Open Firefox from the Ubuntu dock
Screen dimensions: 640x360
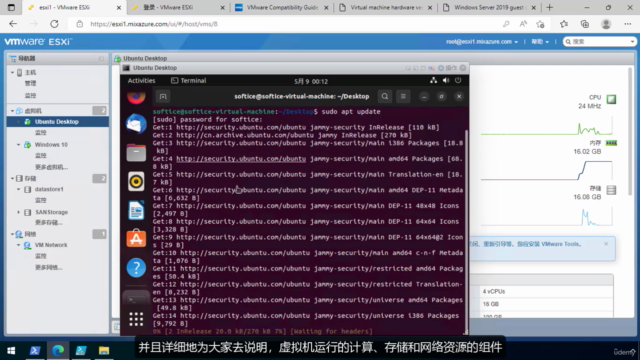click(136, 97)
